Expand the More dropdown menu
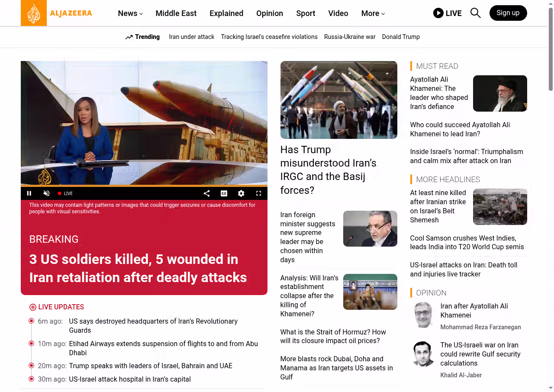This screenshot has height=392, width=554. pos(373,13)
